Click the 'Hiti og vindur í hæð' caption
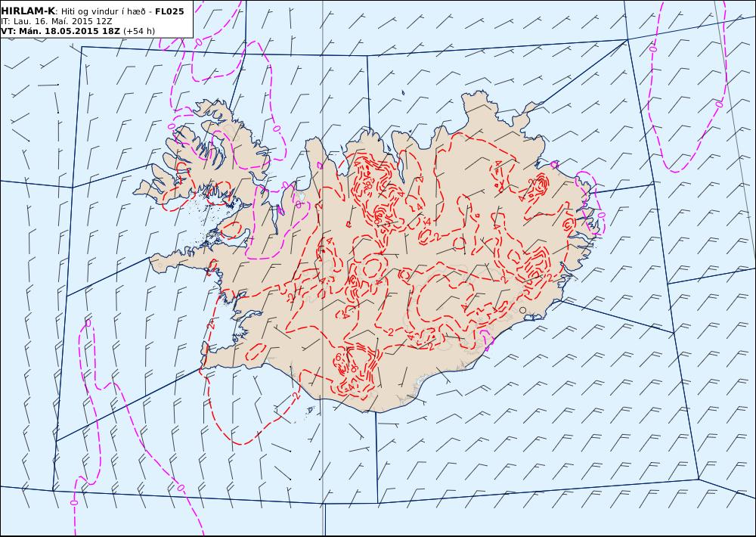The width and height of the screenshot is (756, 537). (104, 11)
